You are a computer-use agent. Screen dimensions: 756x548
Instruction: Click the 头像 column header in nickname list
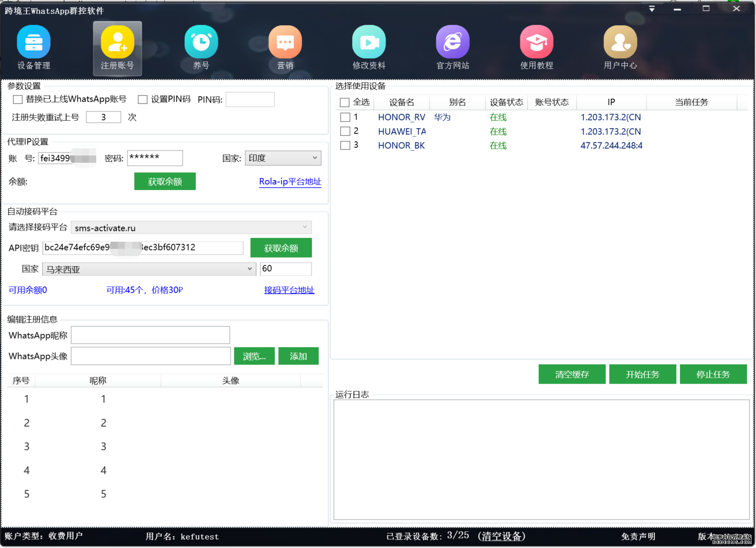(x=231, y=380)
